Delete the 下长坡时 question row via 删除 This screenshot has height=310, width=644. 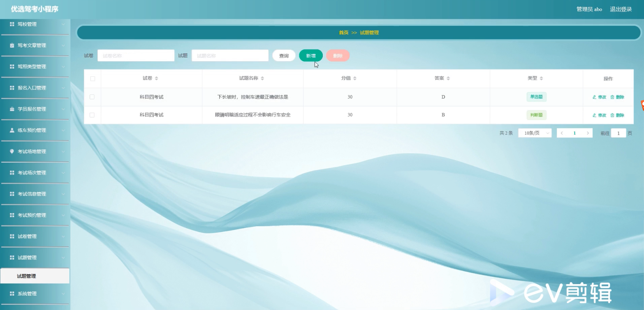(617, 97)
